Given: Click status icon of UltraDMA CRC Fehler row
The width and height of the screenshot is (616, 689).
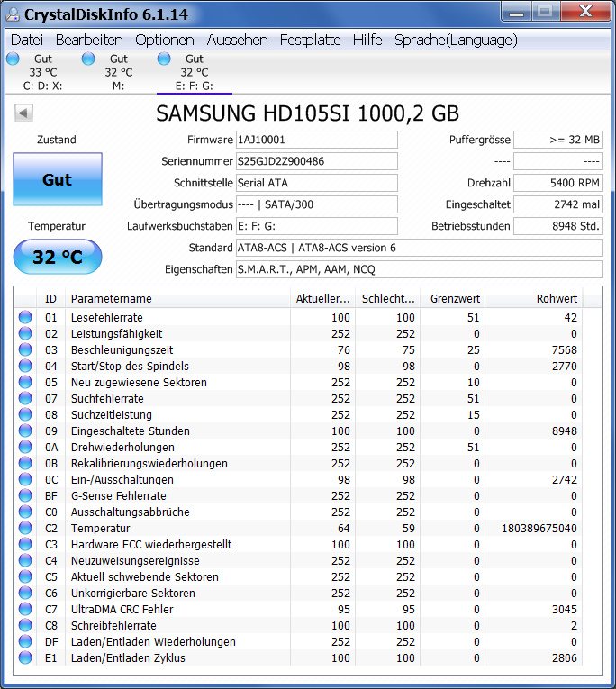Looking at the screenshot, I should [x=25, y=609].
